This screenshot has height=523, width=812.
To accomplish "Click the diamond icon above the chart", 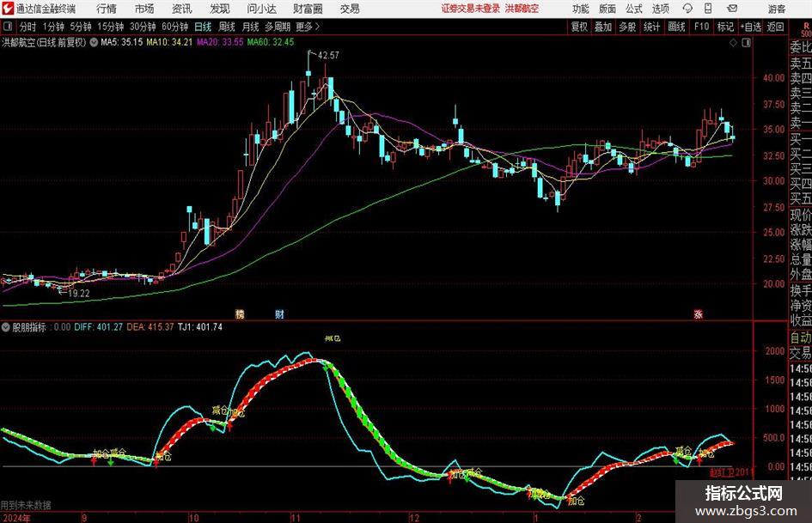I will point(733,42).
